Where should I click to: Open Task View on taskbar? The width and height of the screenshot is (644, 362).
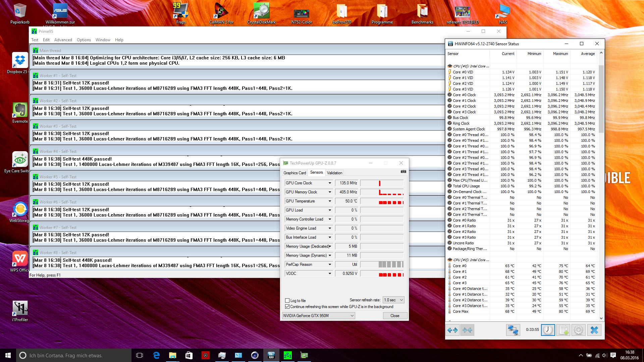(x=140, y=355)
